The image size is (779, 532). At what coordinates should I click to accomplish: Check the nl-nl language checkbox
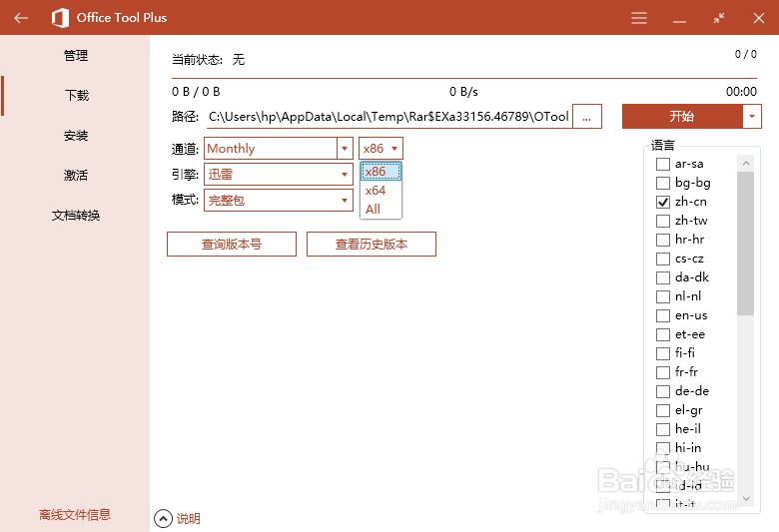[663, 296]
